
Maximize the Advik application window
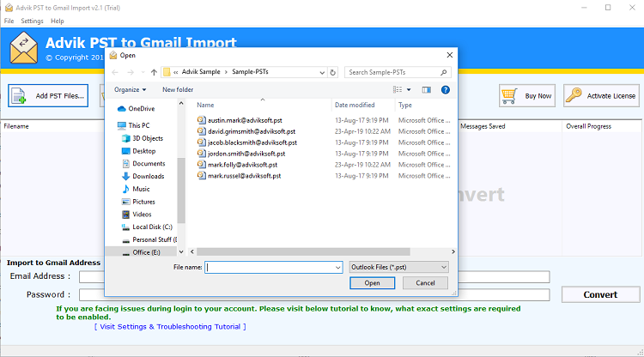tap(608, 8)
